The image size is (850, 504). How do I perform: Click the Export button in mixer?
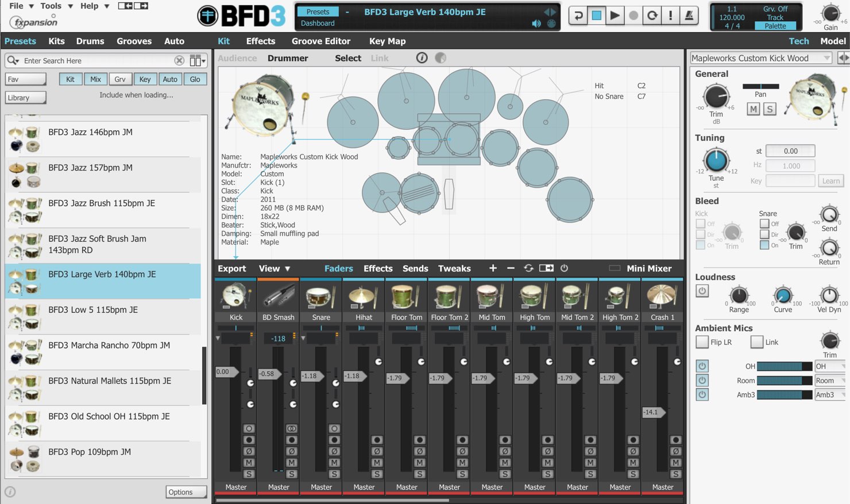[231, 268]
